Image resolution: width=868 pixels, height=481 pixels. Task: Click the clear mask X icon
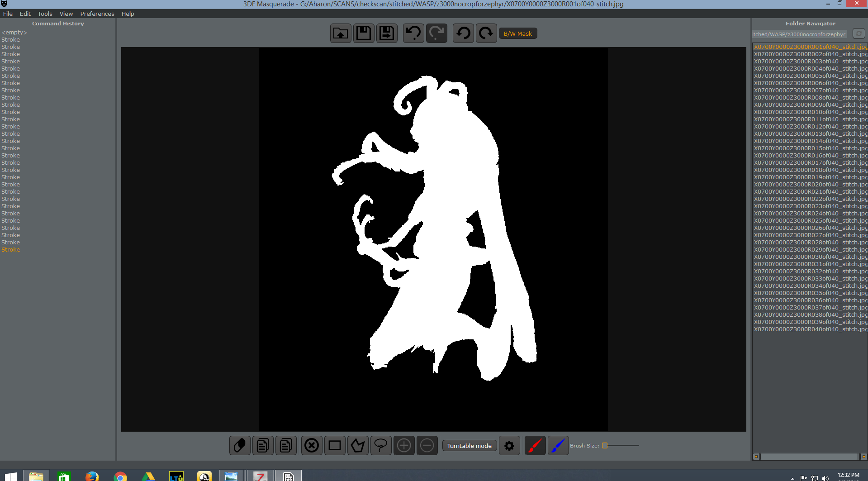pyautogui.click(x=312, y=446)
